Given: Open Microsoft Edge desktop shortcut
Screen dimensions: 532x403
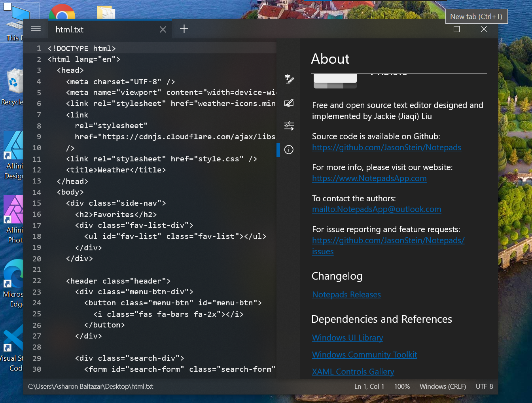Looking at the screenshot, I should click(x=13, y=284).
